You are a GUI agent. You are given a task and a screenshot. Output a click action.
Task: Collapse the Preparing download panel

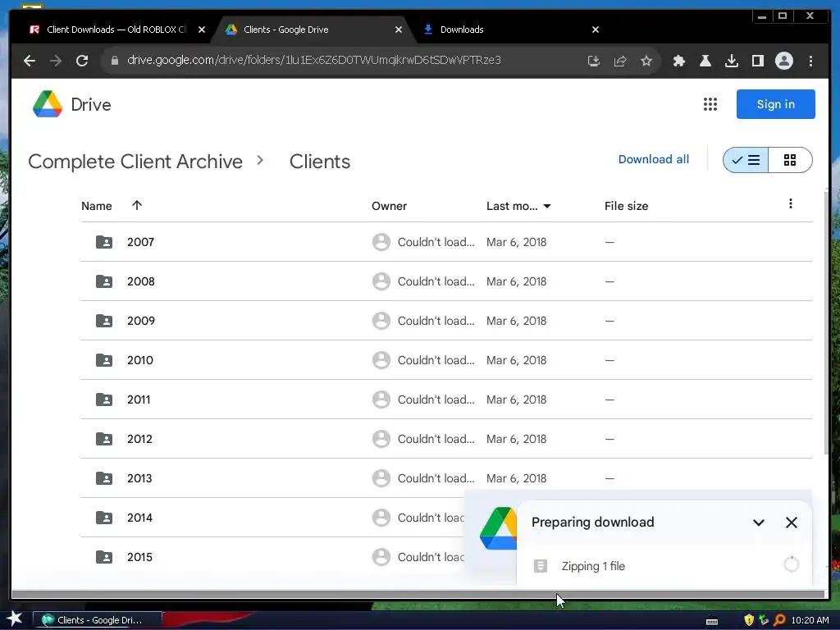click(x=758, y=523)
